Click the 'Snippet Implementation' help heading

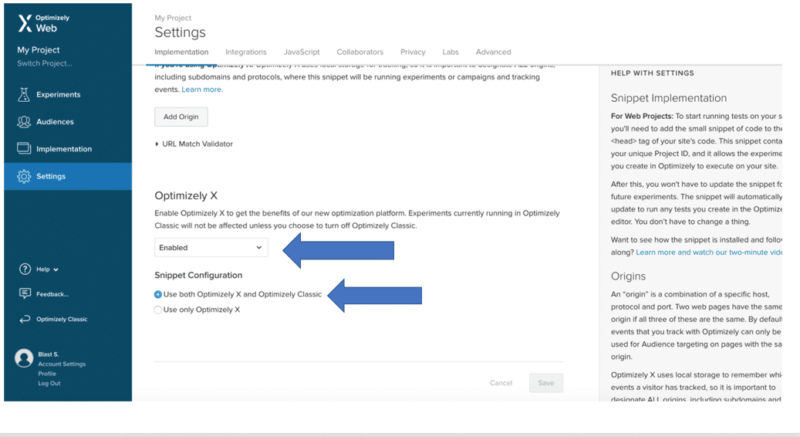tap(669, 98)
